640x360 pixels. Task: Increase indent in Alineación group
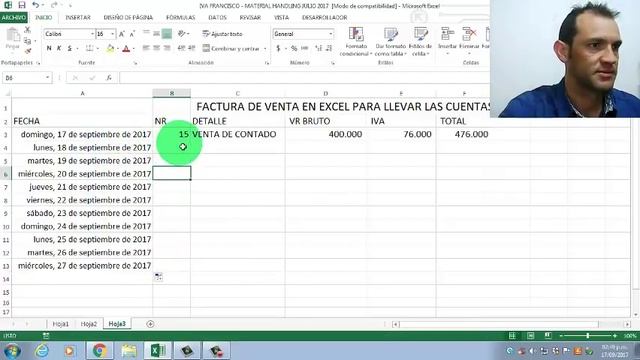tap(191, 49)
